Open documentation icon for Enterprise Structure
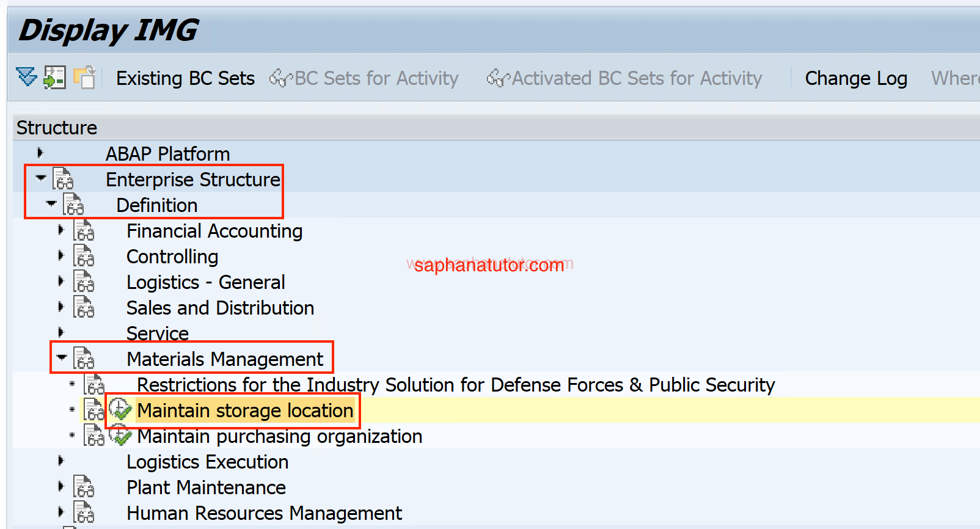This screenshot has height=529, width=980. [x=63, y=179]
